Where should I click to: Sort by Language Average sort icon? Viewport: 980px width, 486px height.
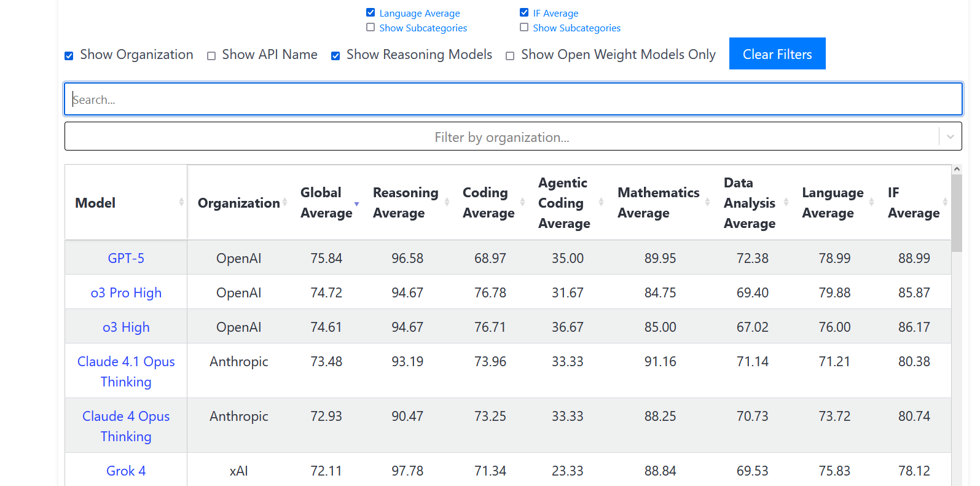pos(871,202)
